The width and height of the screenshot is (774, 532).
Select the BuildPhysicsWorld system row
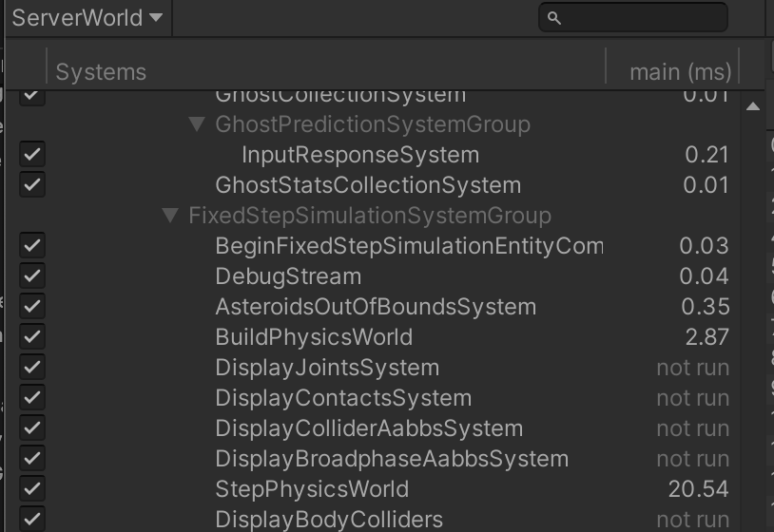(x=314, y=337)
